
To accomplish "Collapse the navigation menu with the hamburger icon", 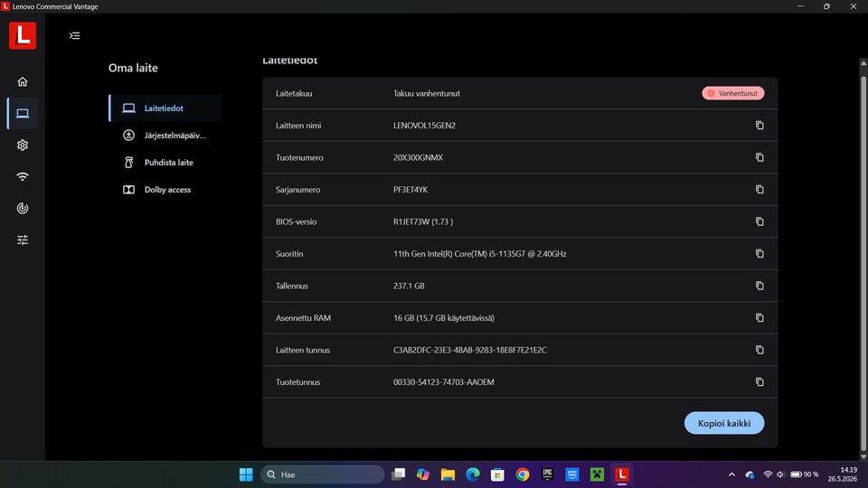I will 75,36.
